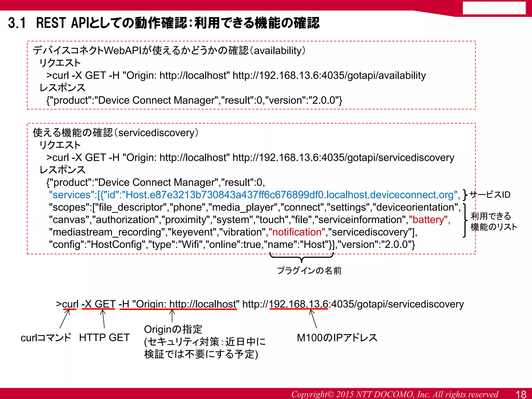Click the "canvas","authorization" scope line

click(x=249, y=220)
